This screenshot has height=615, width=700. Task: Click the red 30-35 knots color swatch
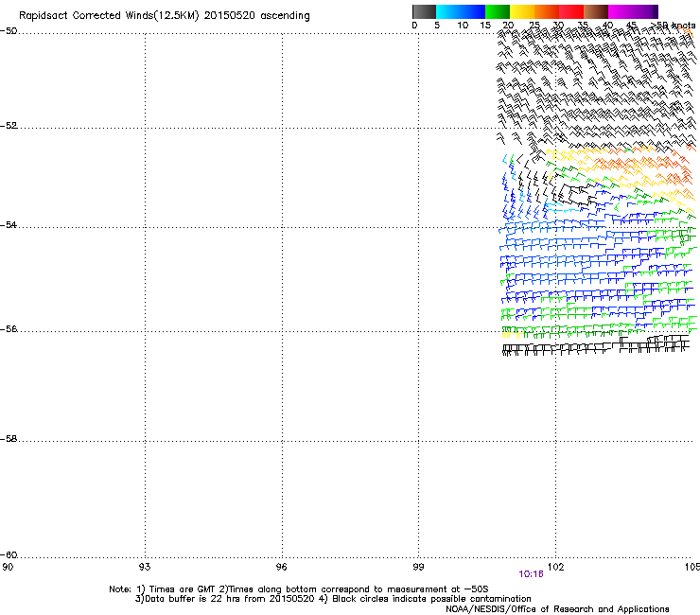click(571, 11)
